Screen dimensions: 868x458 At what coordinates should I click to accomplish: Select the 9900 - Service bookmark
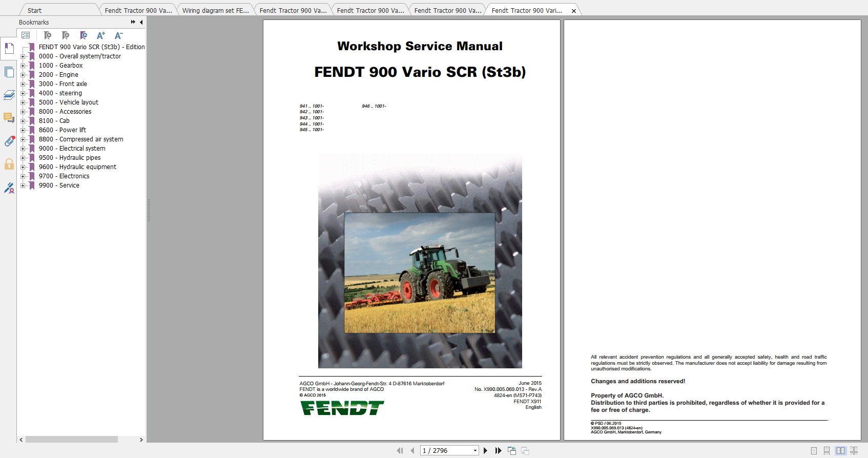tap(59, 185)
